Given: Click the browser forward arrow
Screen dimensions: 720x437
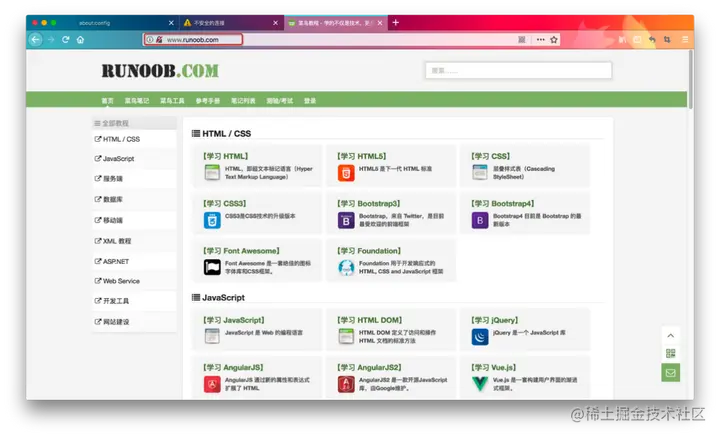Looking at the screenshot, I should tap(51, 40).
